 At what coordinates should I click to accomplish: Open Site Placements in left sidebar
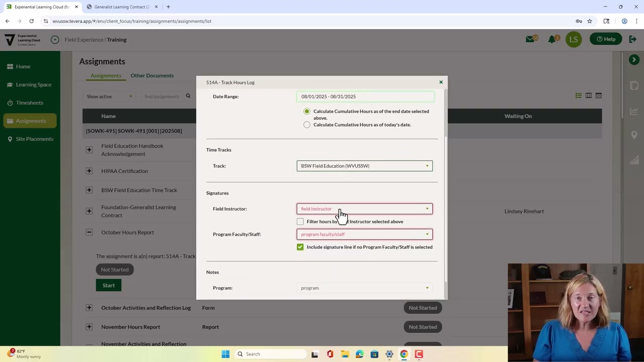coord(29,139)
